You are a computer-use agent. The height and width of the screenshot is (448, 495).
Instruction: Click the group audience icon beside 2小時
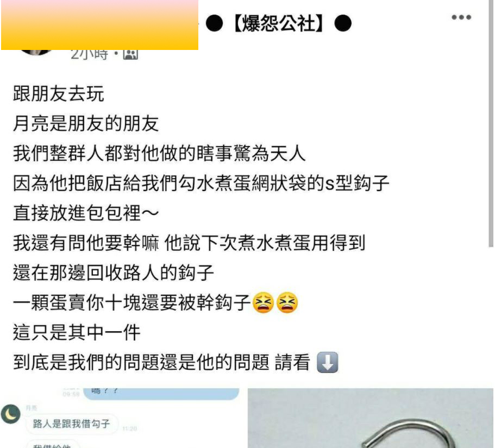click(x=131, y=54)
